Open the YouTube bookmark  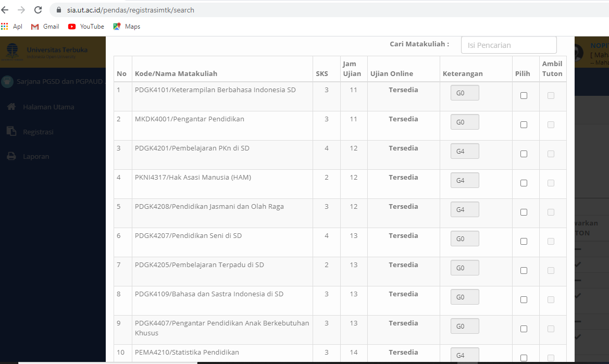click(x=86, y=27)
